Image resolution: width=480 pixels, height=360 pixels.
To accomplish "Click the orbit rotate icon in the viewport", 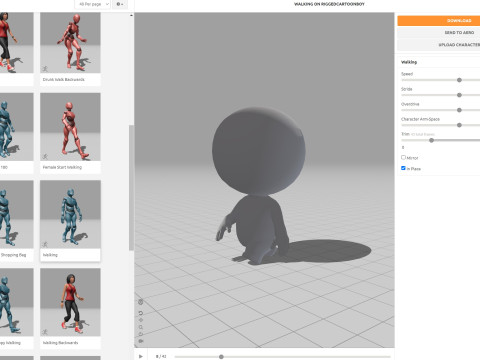I will pos(141,334).
